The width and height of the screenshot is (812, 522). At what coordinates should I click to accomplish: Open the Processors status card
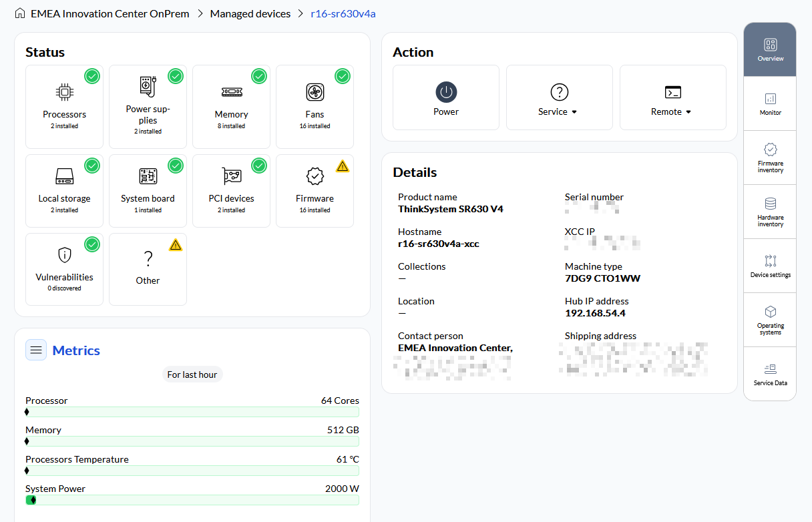(x=64, y=106)
